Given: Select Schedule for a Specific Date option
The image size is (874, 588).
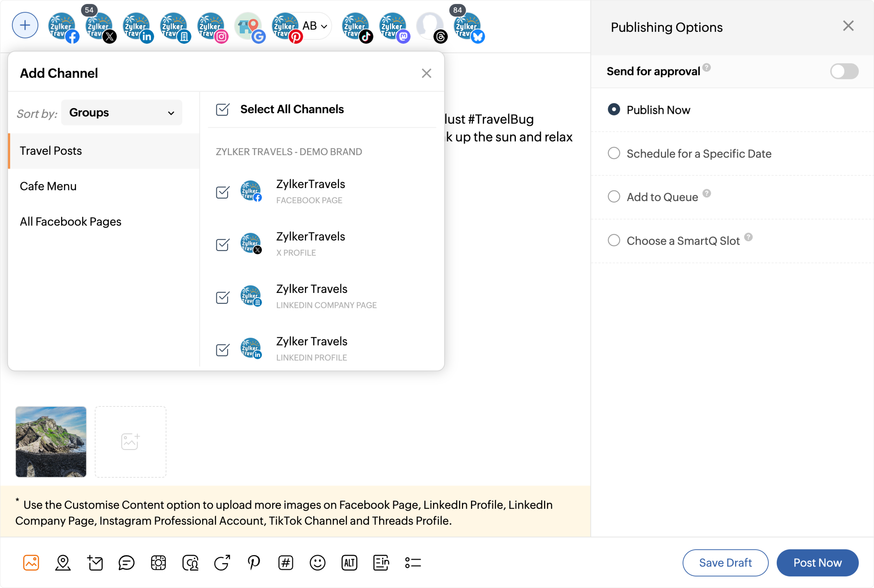Looking at the screenshot, I should (614, 153).
